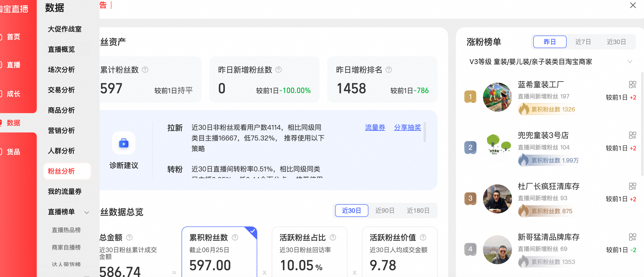Open 直播 in red sidebar
Viewport: 644px width, 277px height.
click(13, 65)
